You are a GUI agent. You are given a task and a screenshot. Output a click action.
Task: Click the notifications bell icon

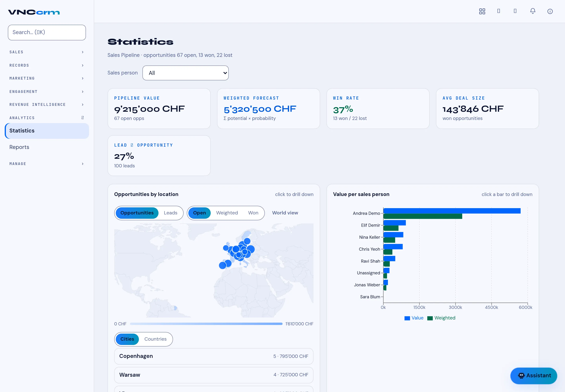pyautogui.click(x=533, y=11)
